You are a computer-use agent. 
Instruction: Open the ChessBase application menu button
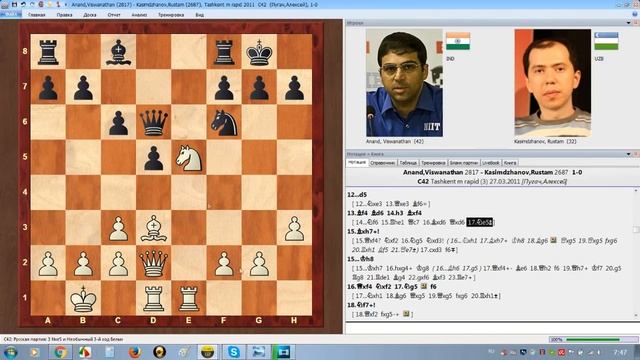click(10, 14)
